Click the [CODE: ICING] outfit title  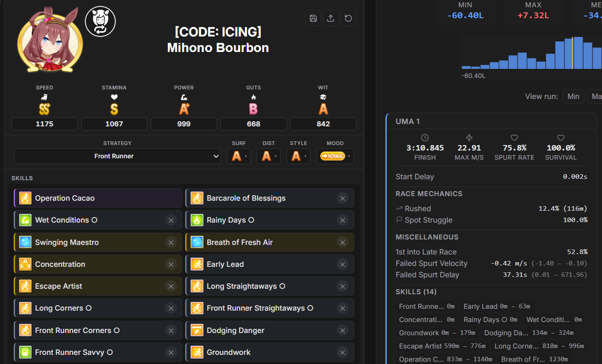click(218, 32)
